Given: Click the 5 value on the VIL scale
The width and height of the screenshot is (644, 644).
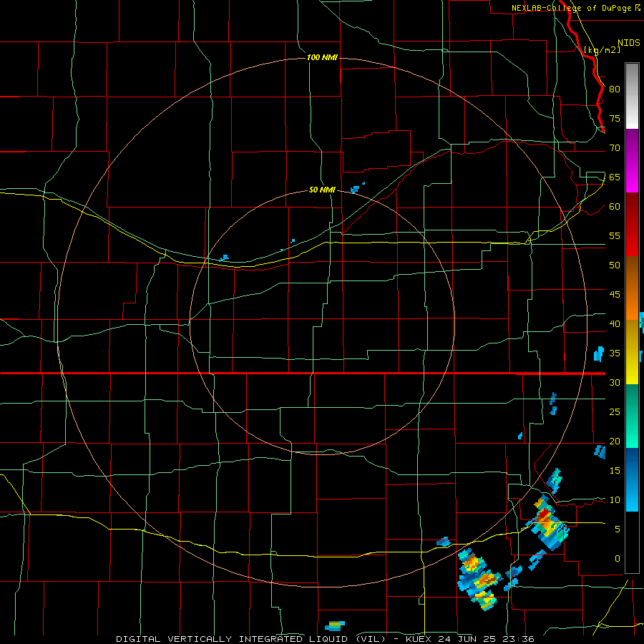Looking at the screenshot, I should pyautogui.click(x=618, y=530).
